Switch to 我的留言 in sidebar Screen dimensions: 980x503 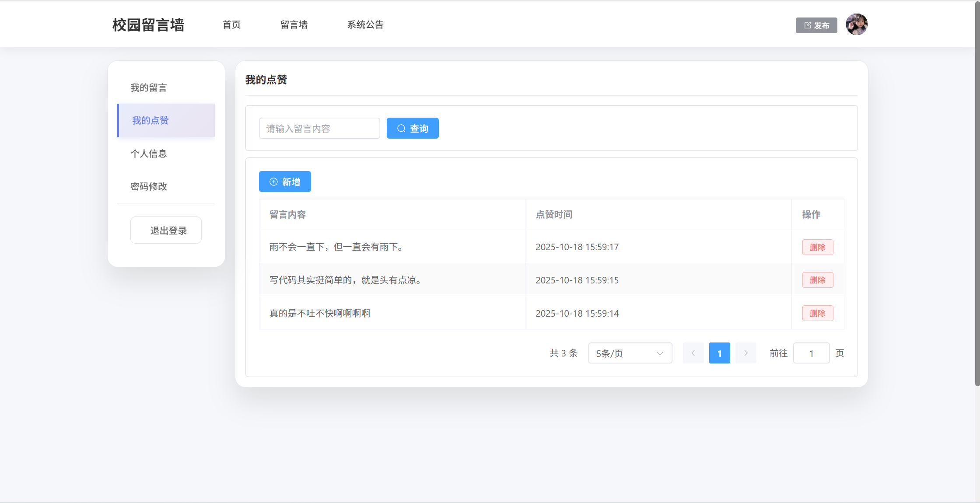[149, 87]
